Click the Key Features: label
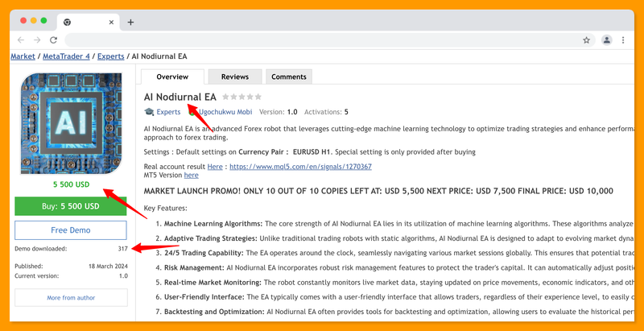 click(x=166, y=209)
